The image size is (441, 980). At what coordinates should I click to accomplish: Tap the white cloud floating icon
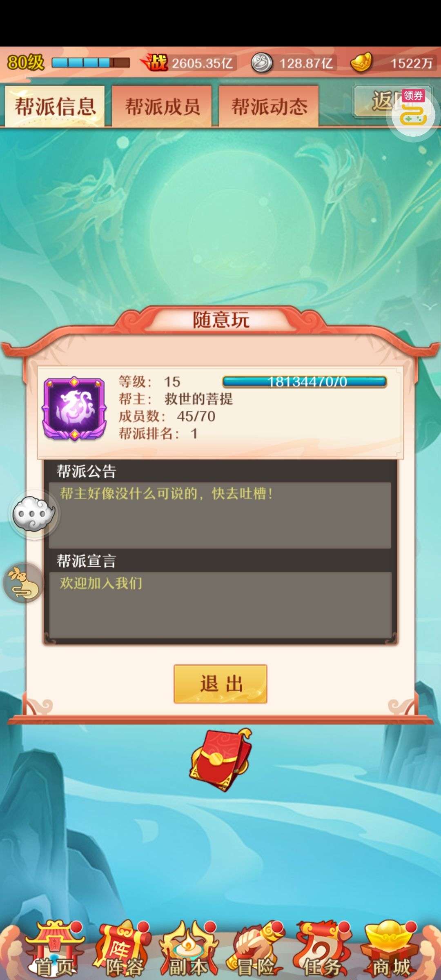(34, 514)
